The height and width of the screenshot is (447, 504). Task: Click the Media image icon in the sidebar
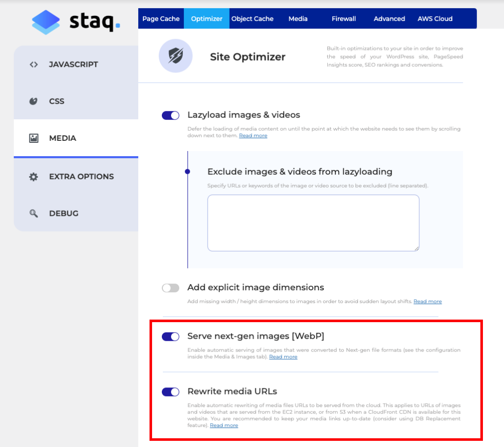pos(33,138)
